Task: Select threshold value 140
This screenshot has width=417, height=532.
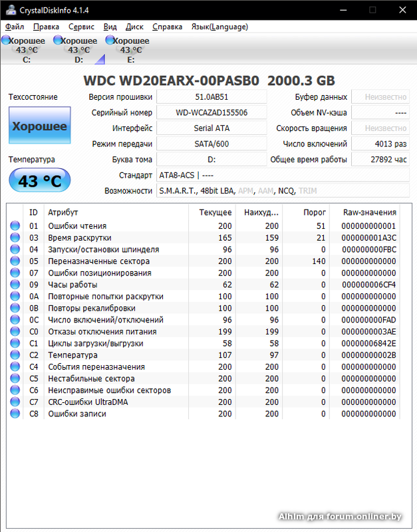Action: tap(319, 261)
